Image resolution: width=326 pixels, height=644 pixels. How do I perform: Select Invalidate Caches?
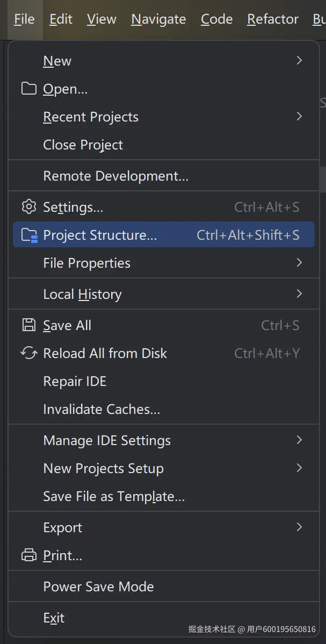click(102, 409)
